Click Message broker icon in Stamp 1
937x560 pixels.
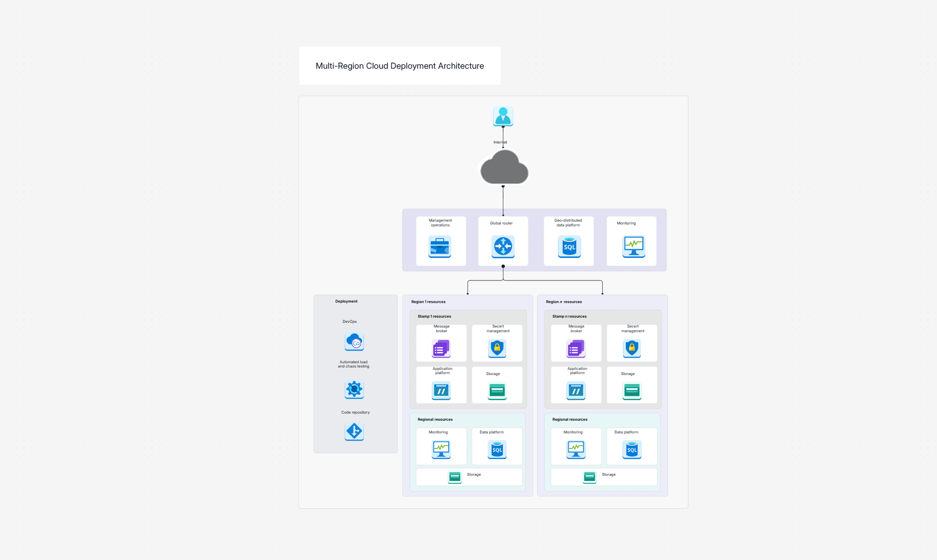click(441, 349)
